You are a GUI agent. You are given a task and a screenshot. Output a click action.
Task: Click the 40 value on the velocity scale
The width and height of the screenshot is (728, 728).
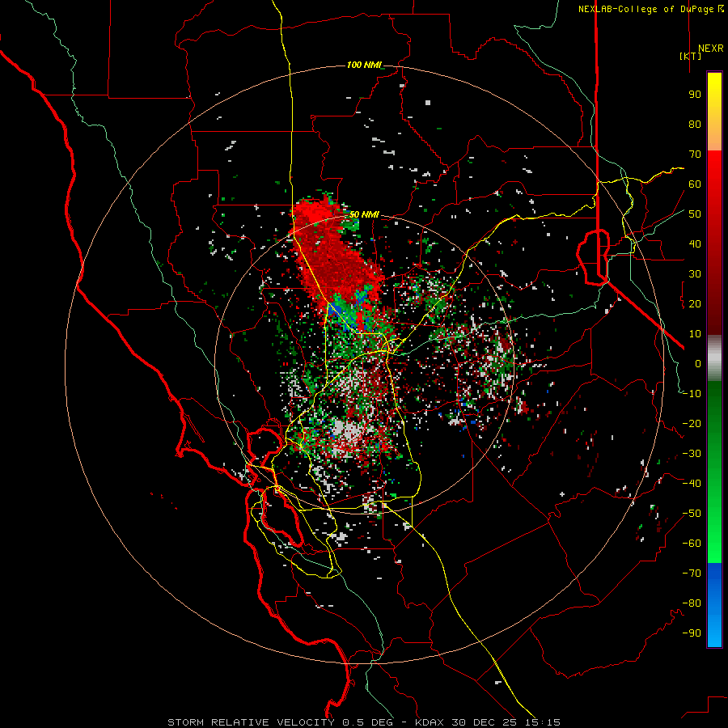point(695,244)
